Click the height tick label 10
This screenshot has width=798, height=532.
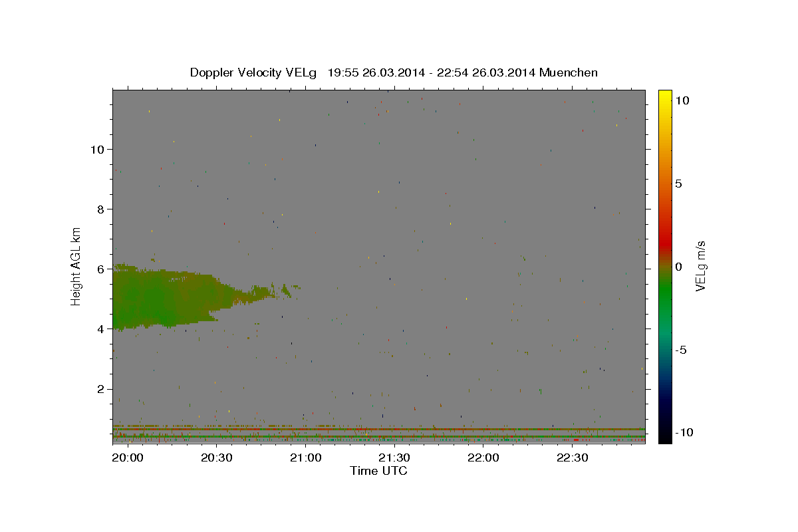pyautogui.click(x=98, y=149)
